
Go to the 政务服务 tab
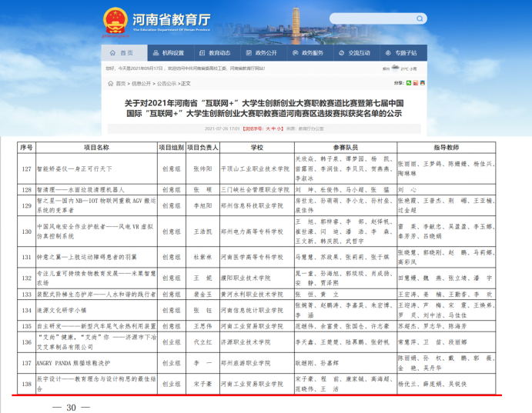coord(306,53)
